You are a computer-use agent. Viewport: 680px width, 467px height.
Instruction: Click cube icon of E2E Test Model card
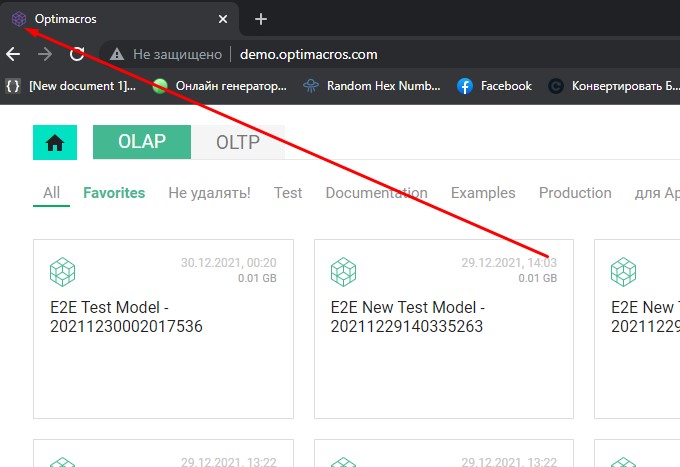point(62,272)
